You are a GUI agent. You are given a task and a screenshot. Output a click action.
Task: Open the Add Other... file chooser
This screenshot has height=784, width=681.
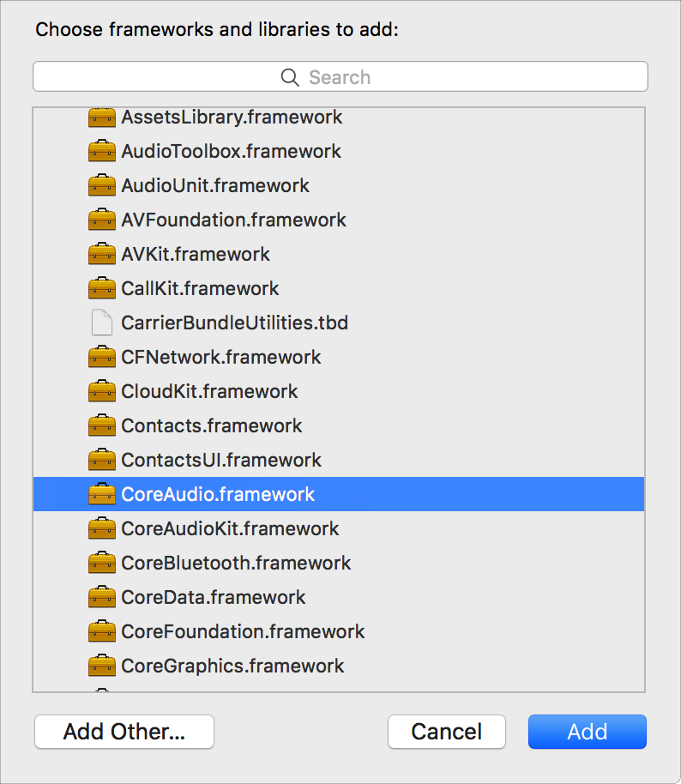[x=124, y=732]
